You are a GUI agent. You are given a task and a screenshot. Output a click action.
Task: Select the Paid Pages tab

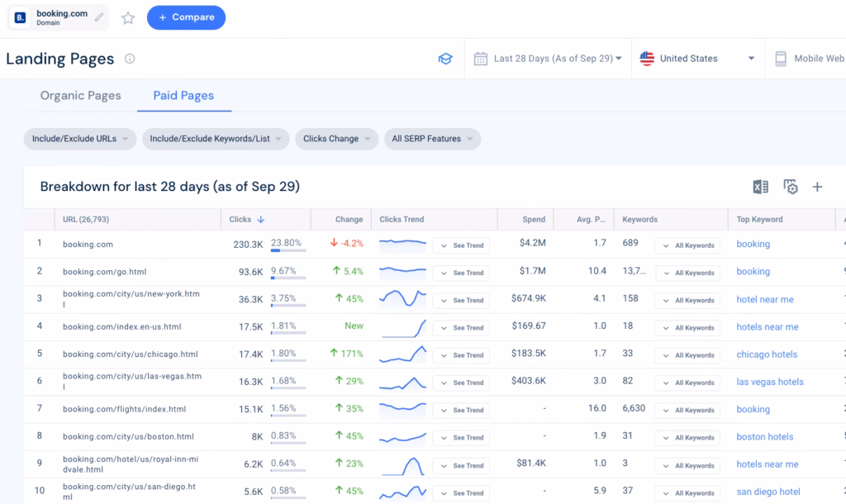pyautogui.click(x=183, y=95)
